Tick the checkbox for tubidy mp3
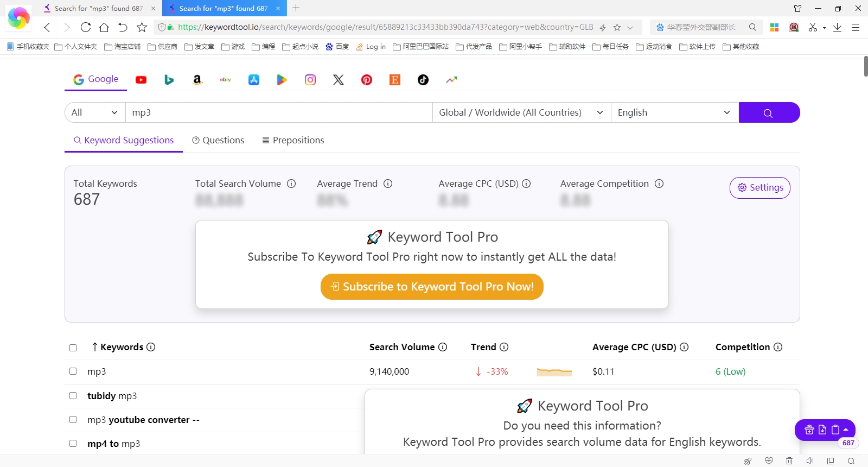Image resolution: width=868 pixels, height=467 pixels. tap(73, 396)
